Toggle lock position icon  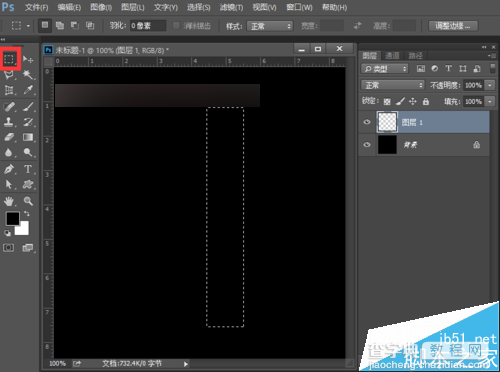[413, 101]
